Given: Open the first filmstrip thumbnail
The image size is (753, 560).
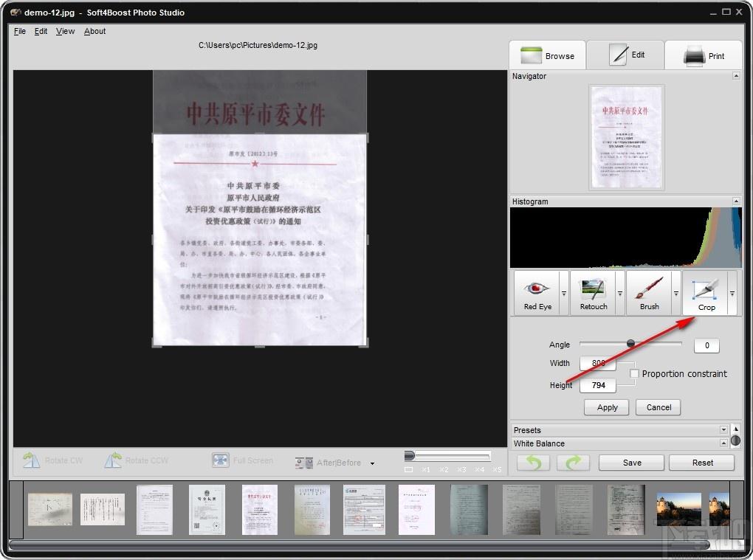Looking at the screenshot, I should pyautogui.click(x=50, y=509).
